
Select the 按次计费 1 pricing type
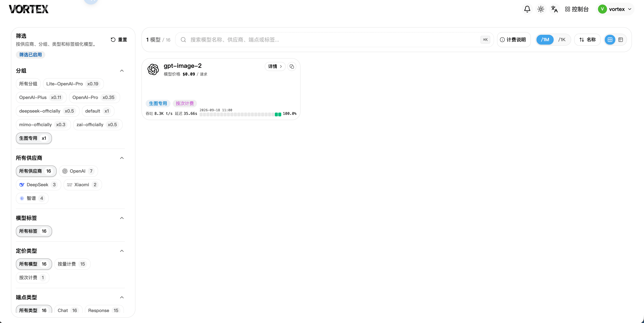click(32, 277)
